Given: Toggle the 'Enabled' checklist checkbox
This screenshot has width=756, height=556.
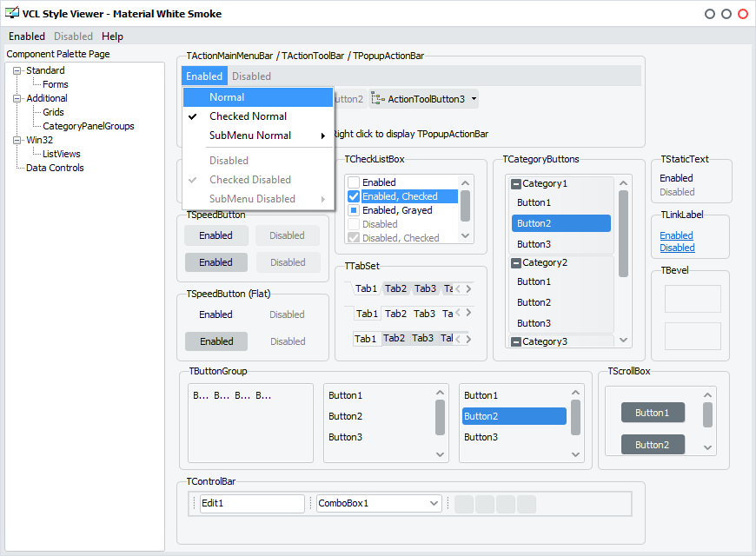Looking at the screenshot, I should click(x=354, y=182).
